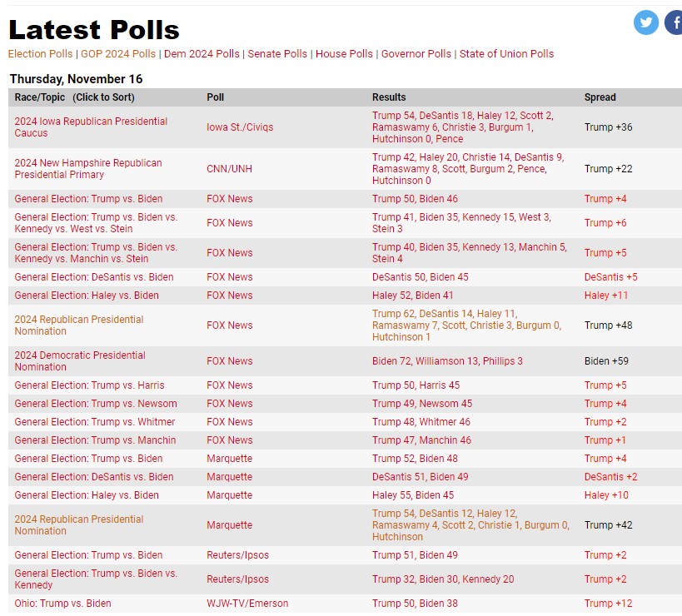Click the Twitter share icon
Viewport: 682px width, 616px height.
pos(646,22)
